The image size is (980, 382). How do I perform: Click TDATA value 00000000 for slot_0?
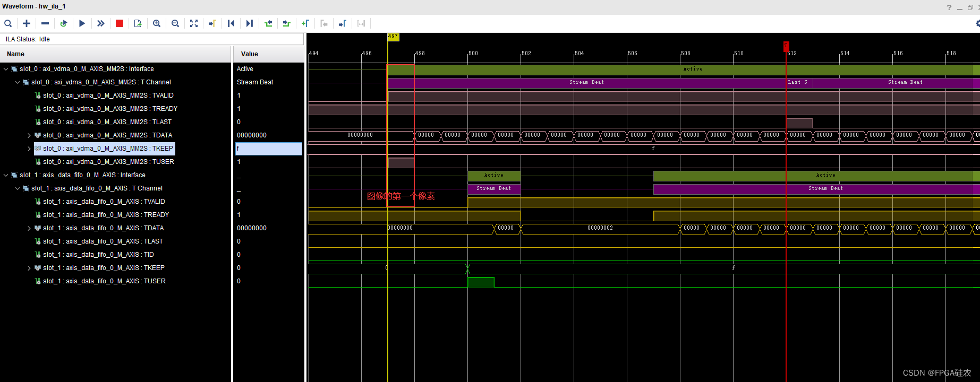pyautogui.click(x=252, y=135)
